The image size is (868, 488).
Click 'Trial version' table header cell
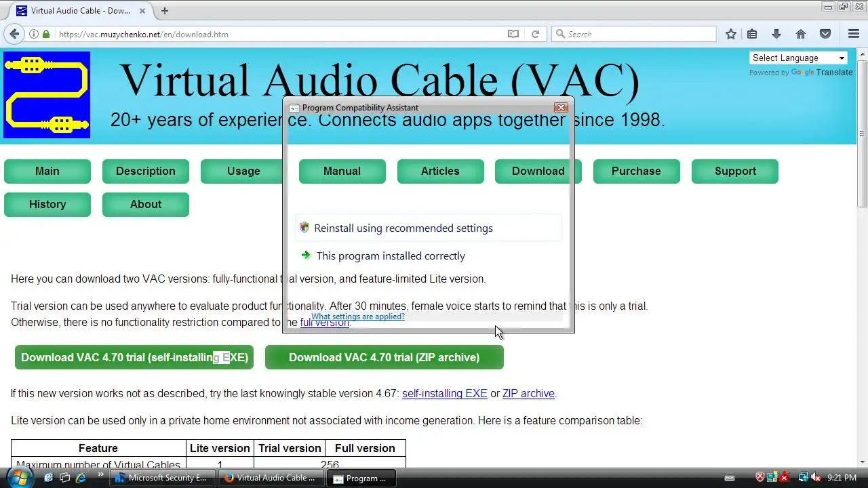pyautogui.click(x=290, y=448)
